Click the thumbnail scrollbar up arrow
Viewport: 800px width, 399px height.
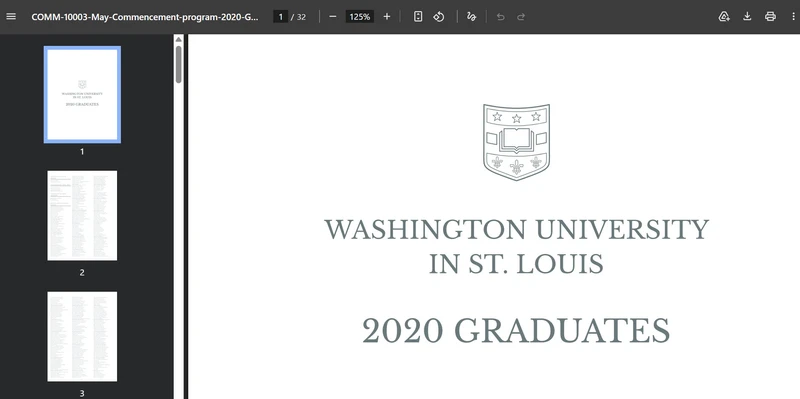[179, 39]
